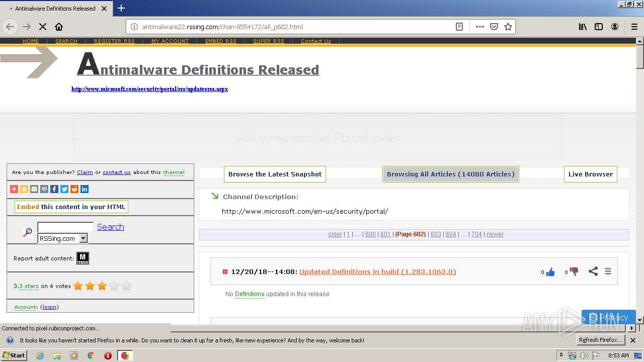Image resolution: width=644 pixels, height=362 pixels.
Task: Click the sidebar Search link
Action: [x=111, y=227]
